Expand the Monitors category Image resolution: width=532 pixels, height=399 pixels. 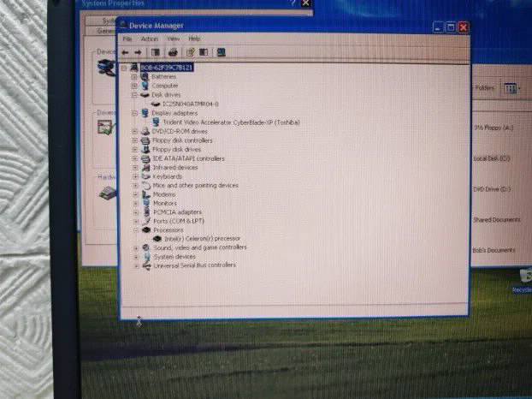tap(136, 203)
